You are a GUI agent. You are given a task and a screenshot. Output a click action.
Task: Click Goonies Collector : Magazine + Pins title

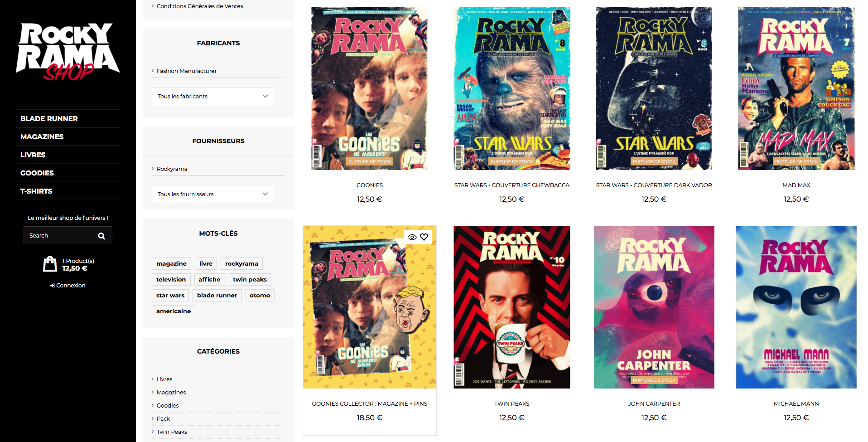pos(370,403)
